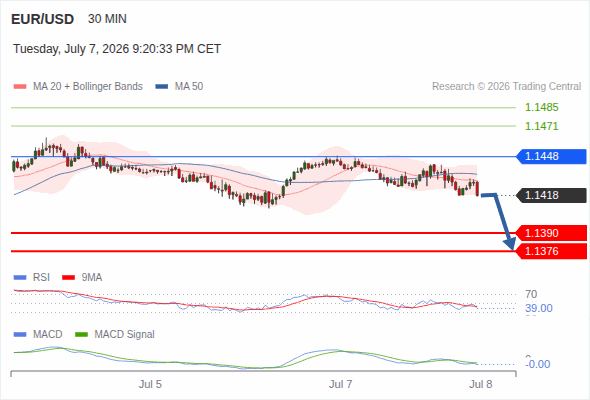
Task: Click the red 9MA legend swatch
Action: pyautogui.click(x=68, y=278)
